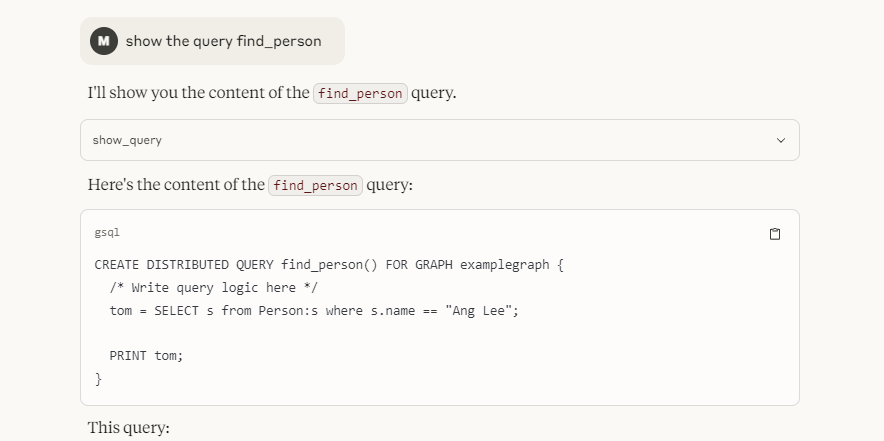Click the "This query:" text
This screenshot has height=441, width=884.
129,428
